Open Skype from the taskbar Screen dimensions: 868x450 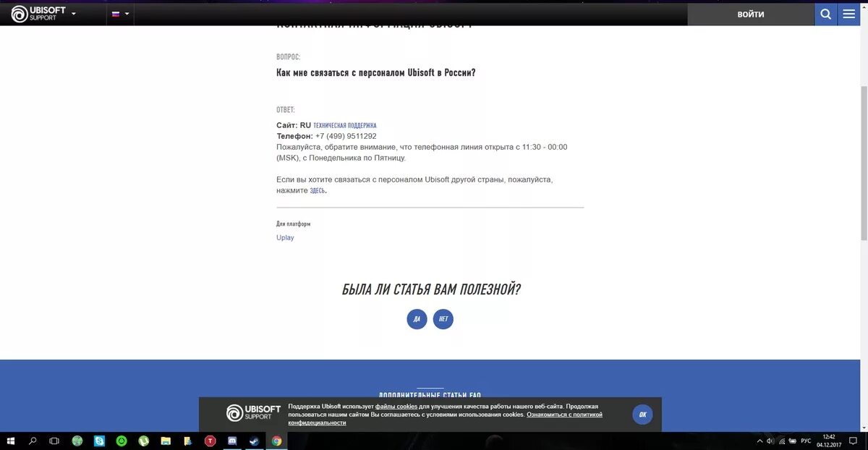(x=99, y=441)
